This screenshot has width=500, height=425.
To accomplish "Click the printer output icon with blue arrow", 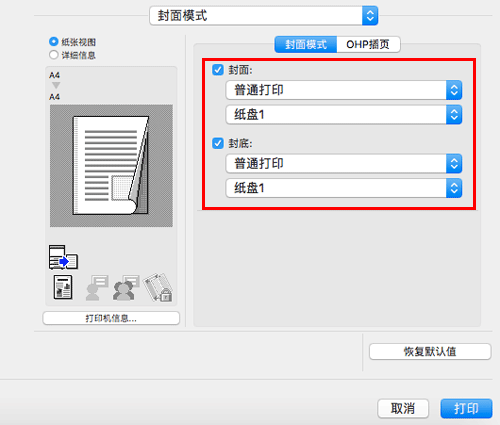I will click(x=63, y=258).
